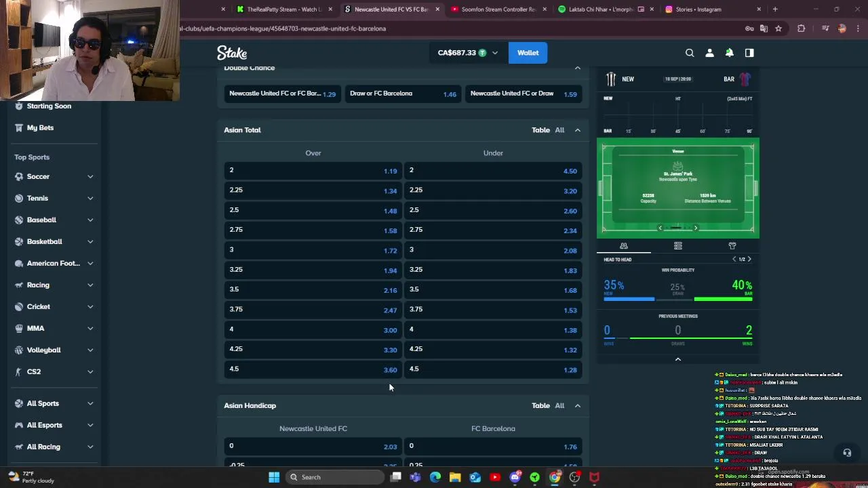Image resolution: width=868 pixels, height=488 pixels.
Task: Collapse the Asian Handicap section
Action: pos(578,405)
